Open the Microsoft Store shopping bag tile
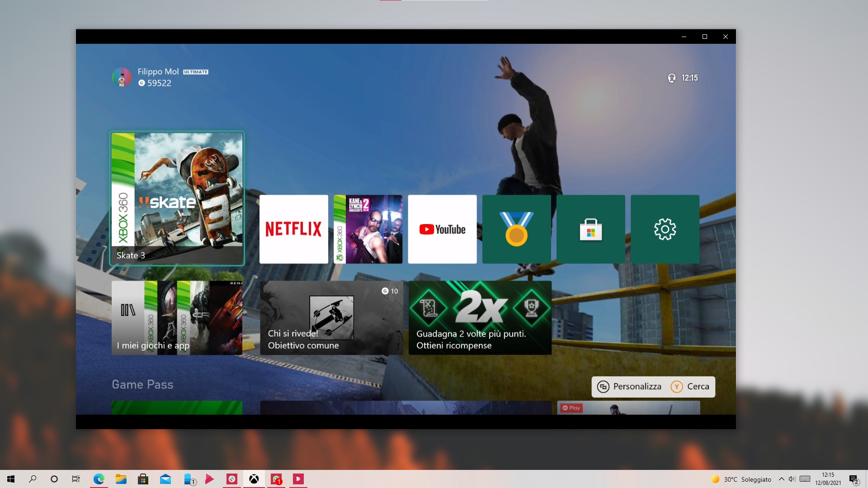This screenshot has width=868, height=488. (591, 229)
